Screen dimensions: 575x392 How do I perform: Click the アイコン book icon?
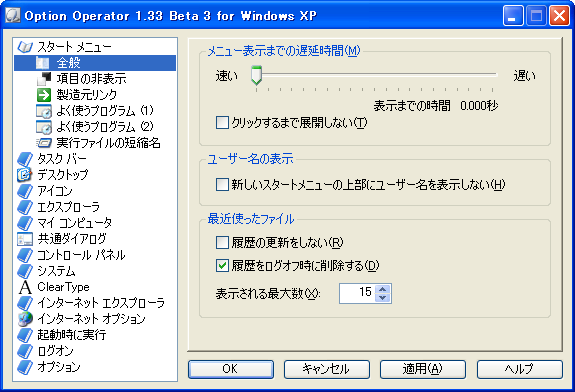coord(25,191)
